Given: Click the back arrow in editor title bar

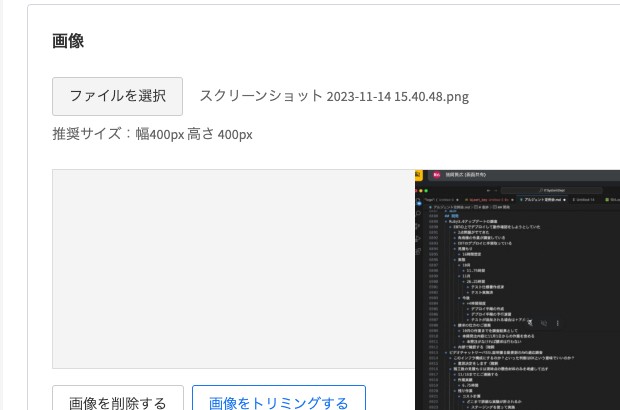Looking at the screenshot, I should click(489, 191).
